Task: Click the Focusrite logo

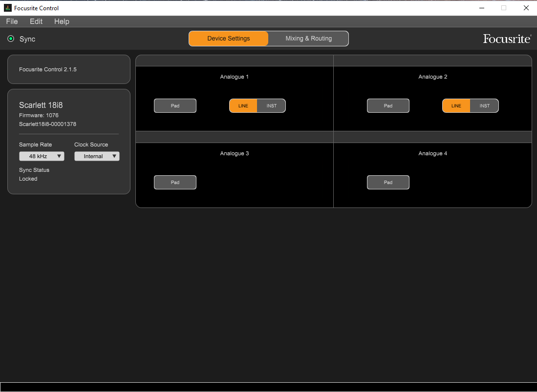Action: pos(507,39)
